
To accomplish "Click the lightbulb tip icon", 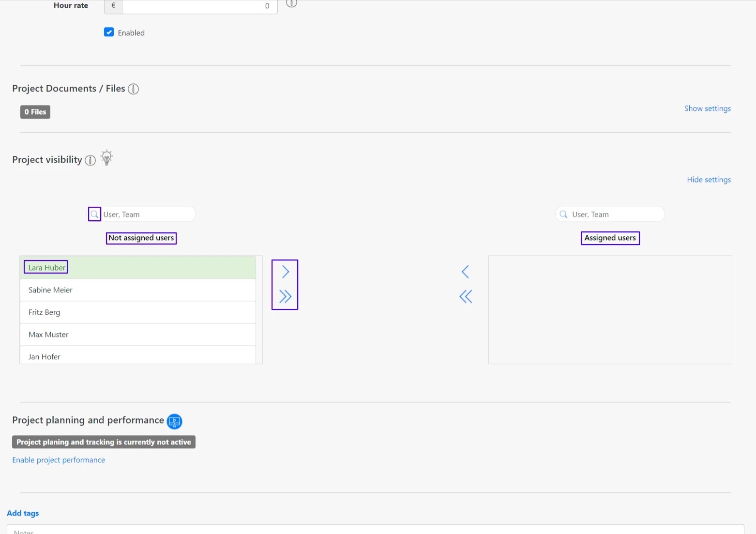I will coord(106,158).
